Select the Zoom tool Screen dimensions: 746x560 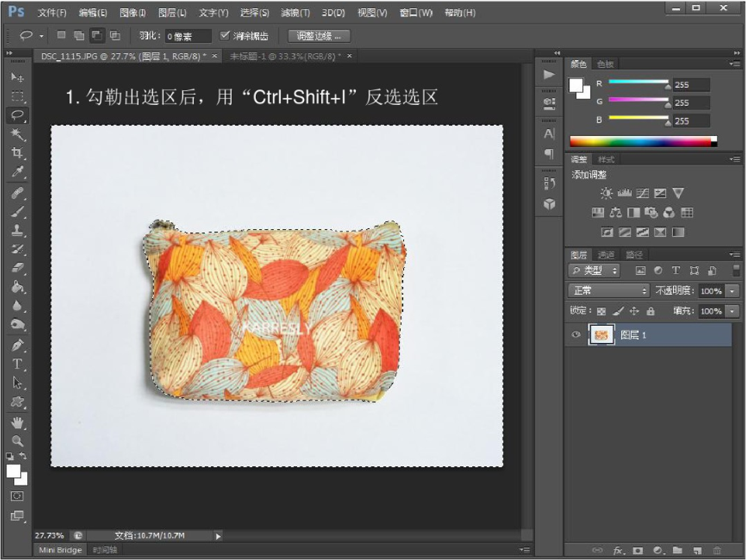(x=18, y=441)
